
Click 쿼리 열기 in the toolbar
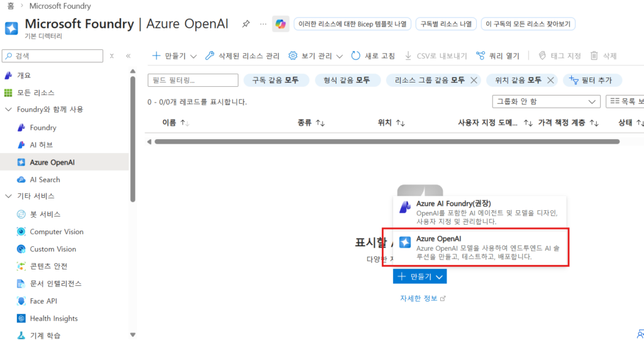click(497, 55)
